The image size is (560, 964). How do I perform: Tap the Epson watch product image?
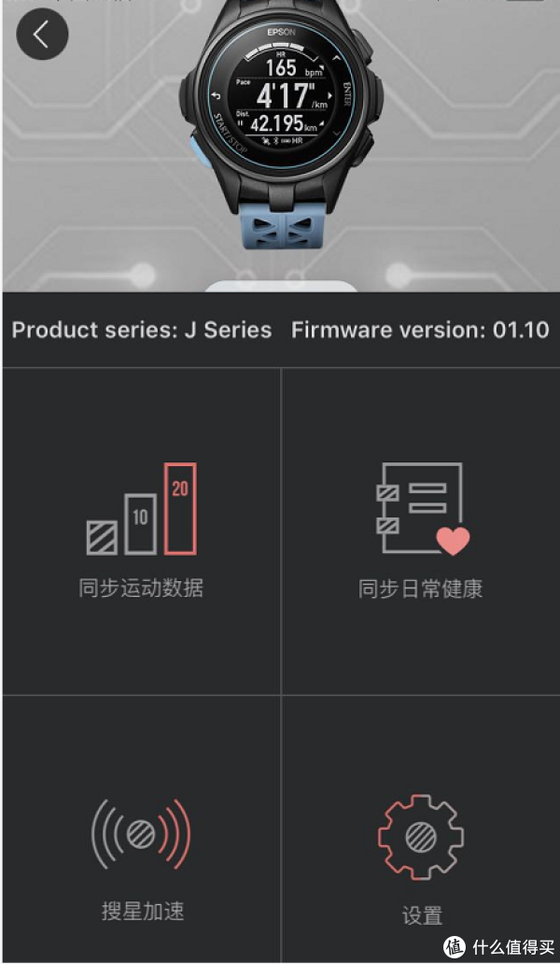pos(280,124)
